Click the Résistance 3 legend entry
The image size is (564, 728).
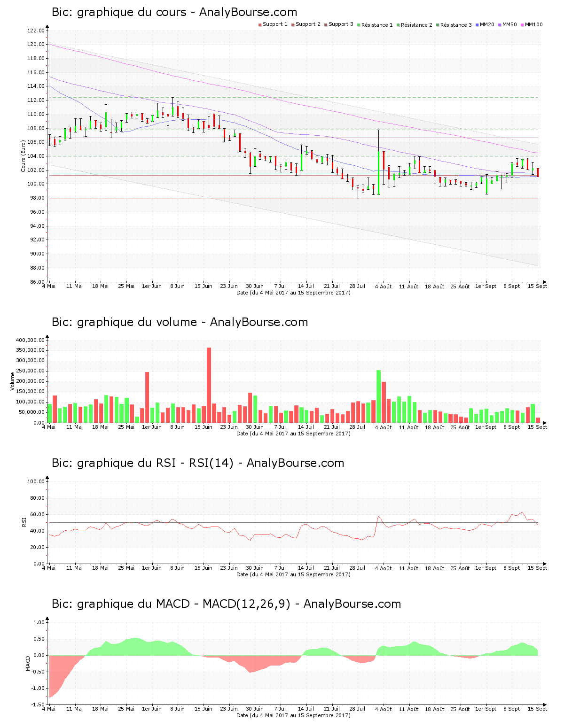point(454,24)
